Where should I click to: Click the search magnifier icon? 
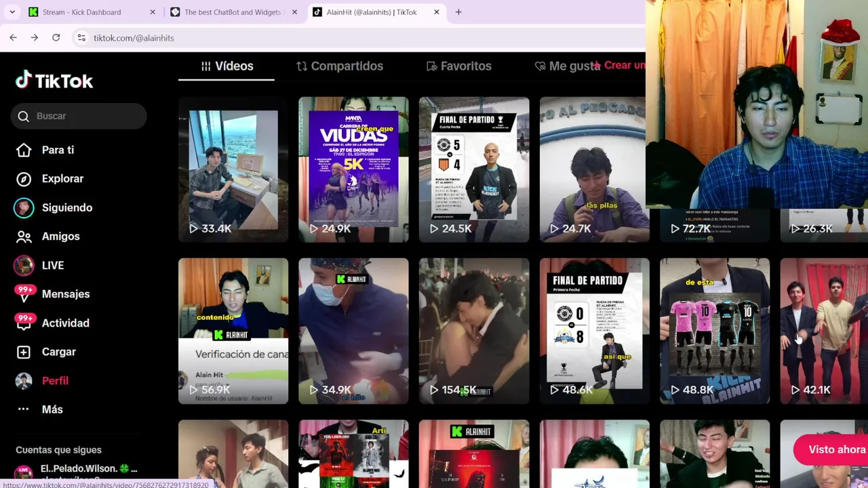pyautogui.click(x=24, y=116)
